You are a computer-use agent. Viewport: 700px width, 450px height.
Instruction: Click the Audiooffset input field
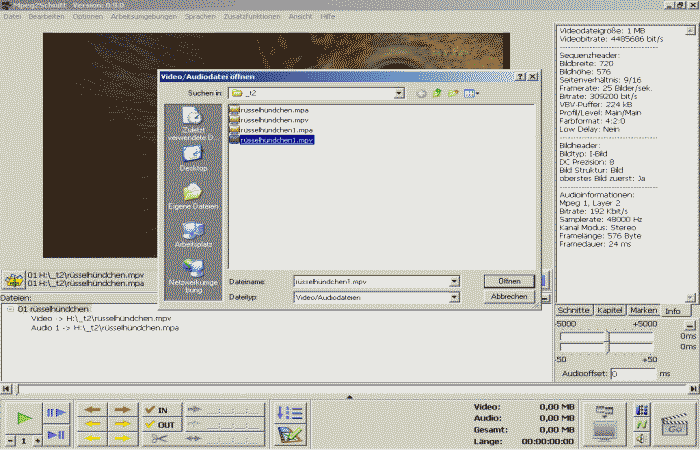pyautogui.click(x=632, y=373)
